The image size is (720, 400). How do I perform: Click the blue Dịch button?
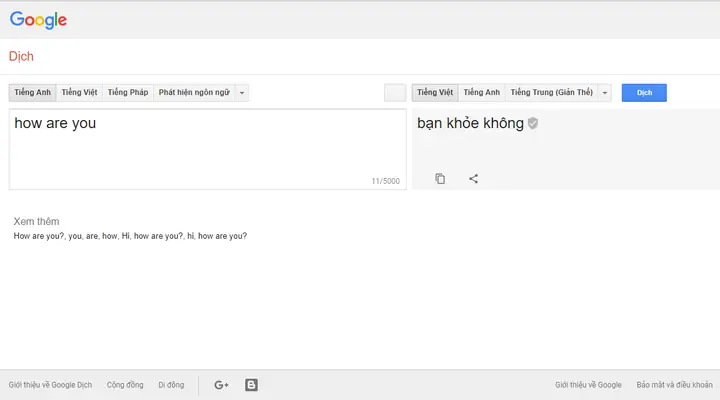644,93
